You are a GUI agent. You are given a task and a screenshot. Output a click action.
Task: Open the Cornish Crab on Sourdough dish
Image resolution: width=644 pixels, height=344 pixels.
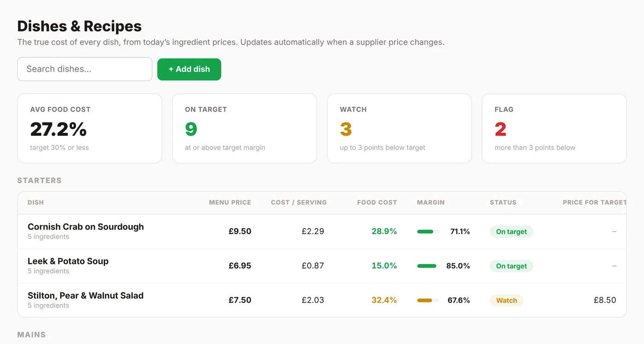86,227
